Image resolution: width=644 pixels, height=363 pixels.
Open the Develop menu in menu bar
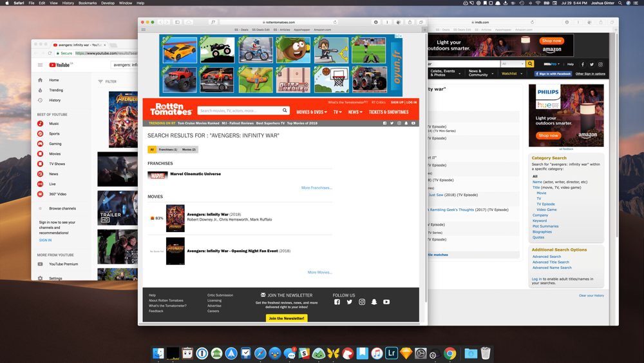(x=108, y=3)
